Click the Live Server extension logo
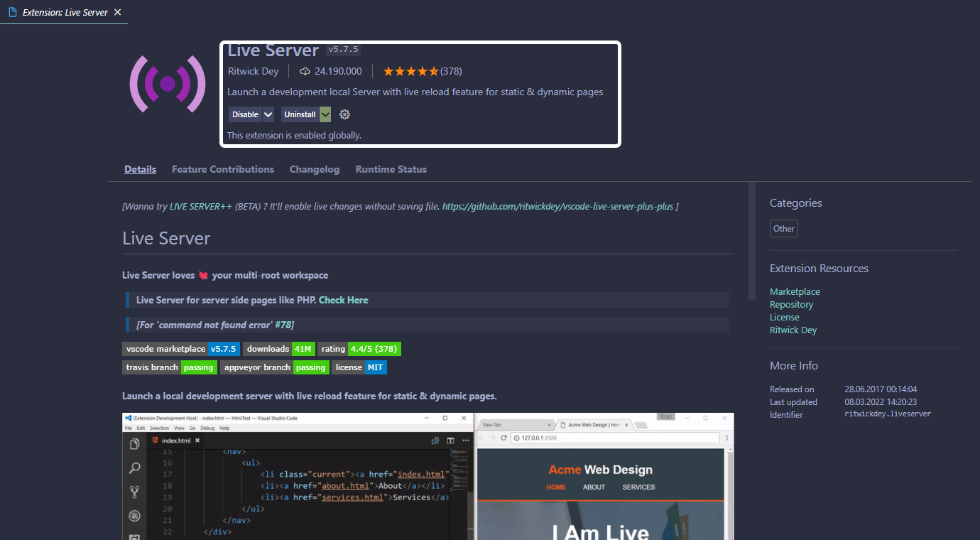The image size is (980, 540). [168, 84]
